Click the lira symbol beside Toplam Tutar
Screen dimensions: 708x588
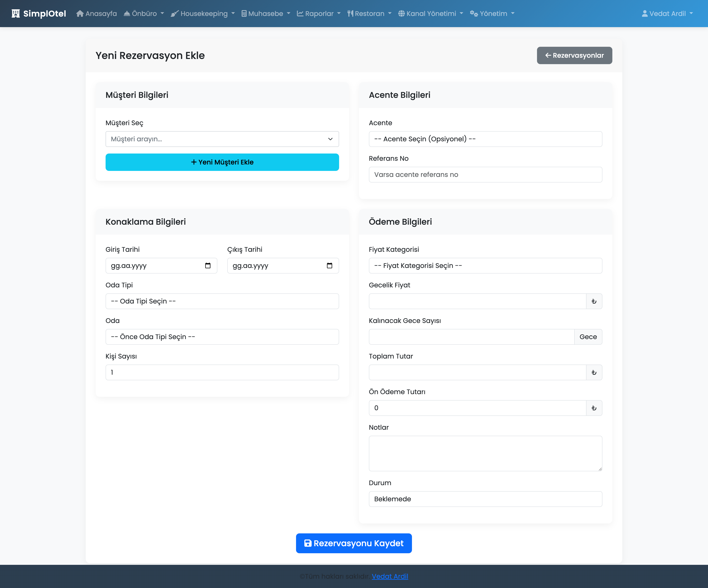[x=594, y=372]
